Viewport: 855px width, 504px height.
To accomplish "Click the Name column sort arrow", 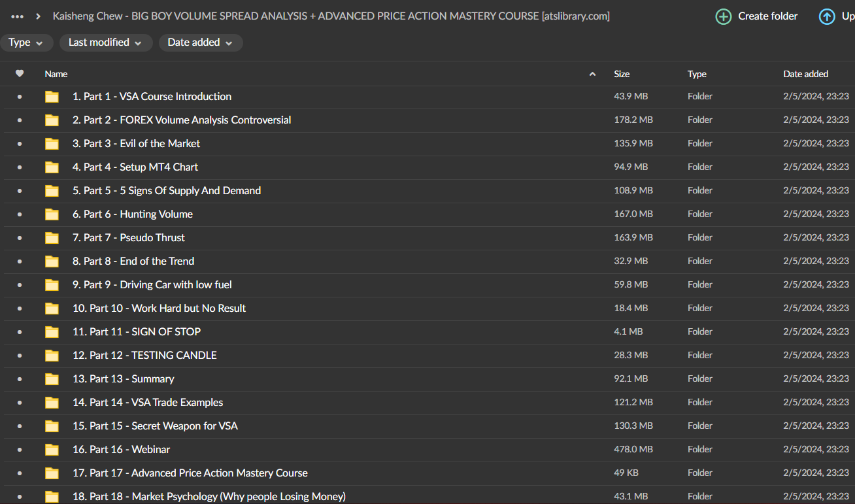I will pos(592,74).
